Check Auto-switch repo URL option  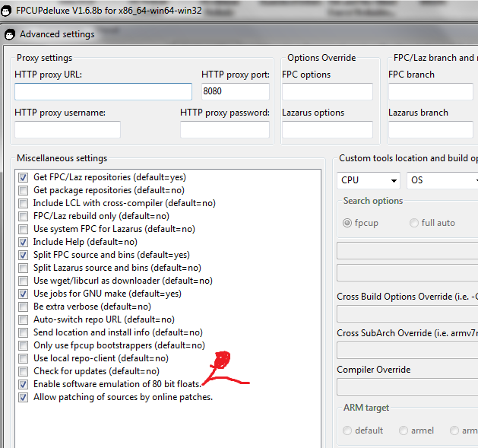23,319
